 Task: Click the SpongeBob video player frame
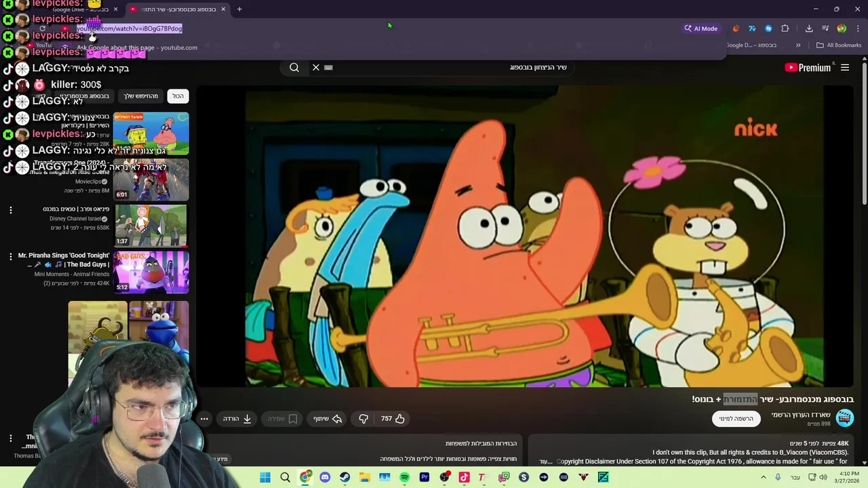pos(526,236)
